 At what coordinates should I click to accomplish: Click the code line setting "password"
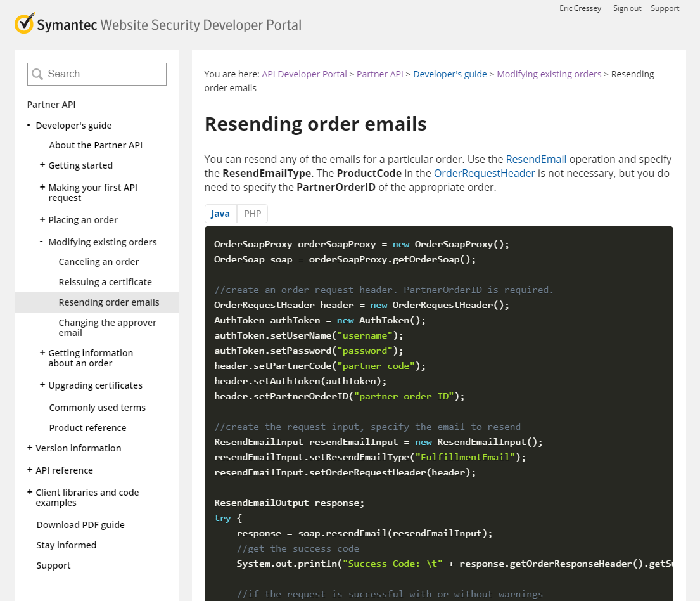309,351
